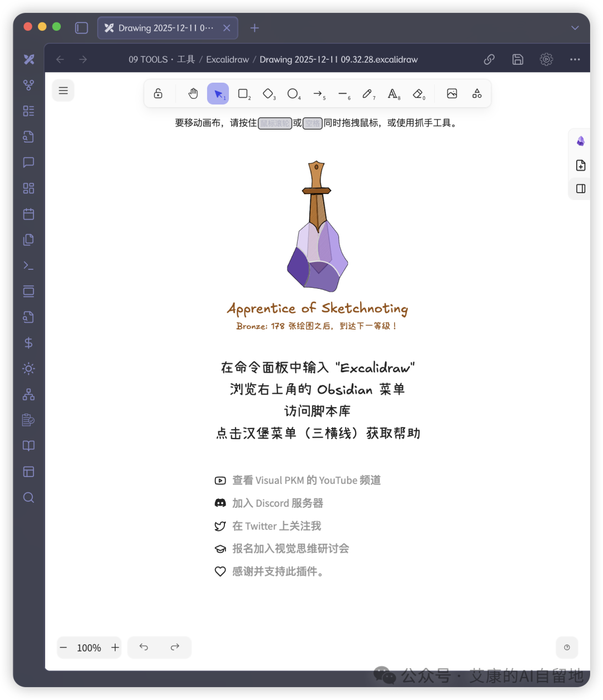Click the dashboard grid ribbon icon
Image resolution: width=603 pixels, height=700 pixels.
pyautogui.click(x=28, y=188)
